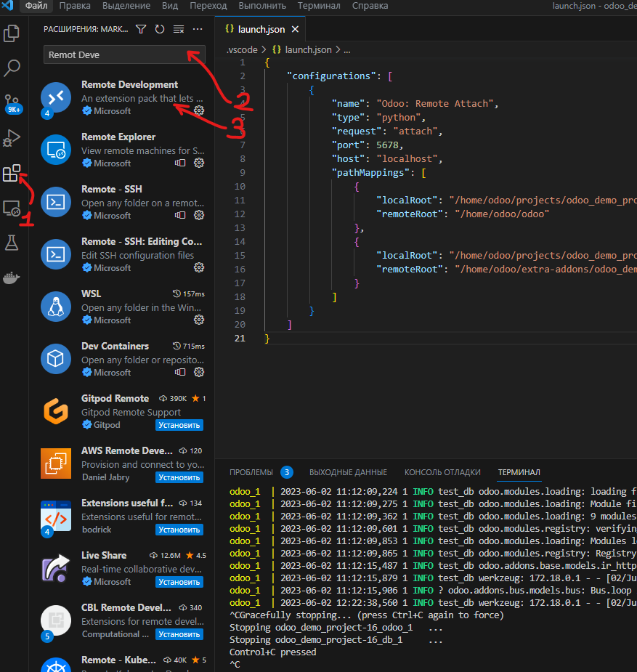Click the "pathMappings" key in editor

click(x=370, y=173)
